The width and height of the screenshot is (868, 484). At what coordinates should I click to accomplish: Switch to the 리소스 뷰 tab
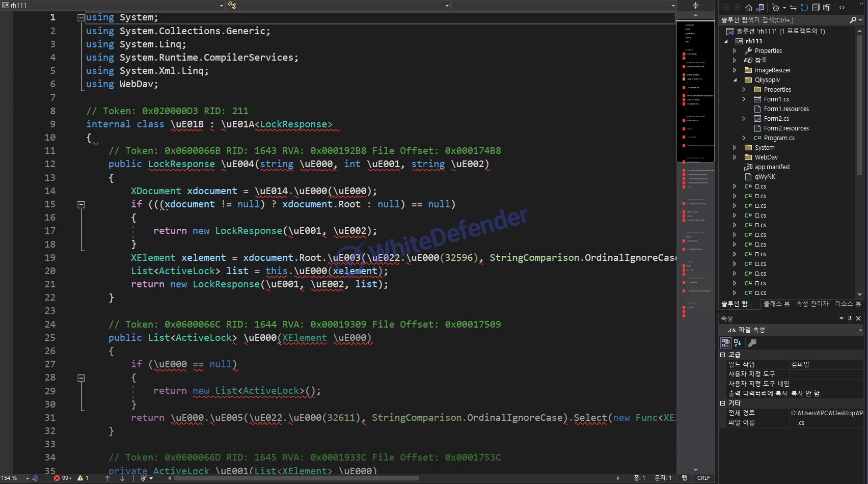[x=848, y=304]
